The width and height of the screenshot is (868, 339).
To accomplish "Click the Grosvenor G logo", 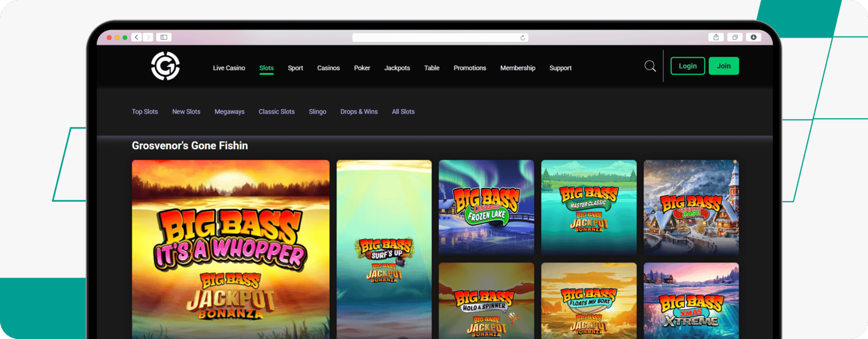I will point(165,66).
